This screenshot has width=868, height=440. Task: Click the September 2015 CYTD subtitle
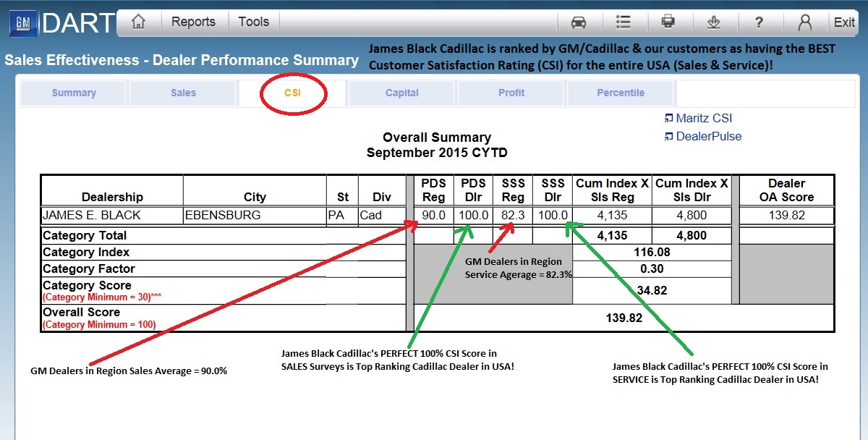(437, 153)
